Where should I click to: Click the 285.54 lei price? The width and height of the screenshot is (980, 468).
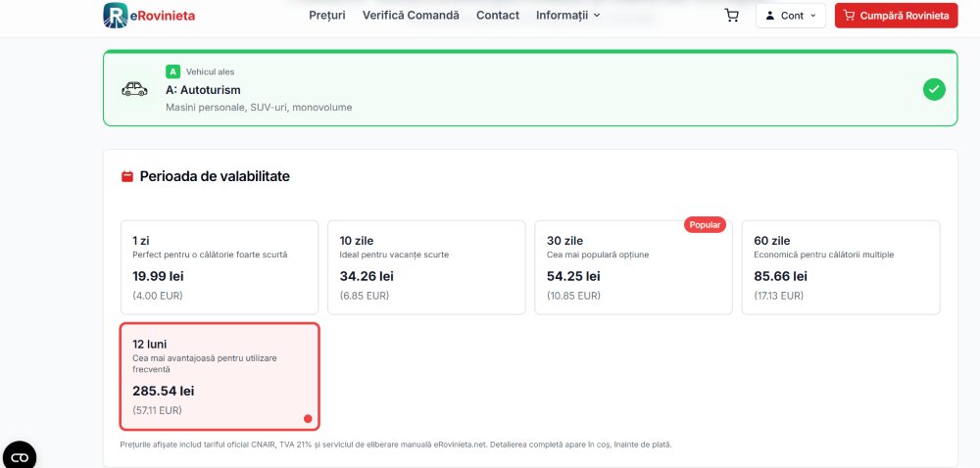pos(163,392)
